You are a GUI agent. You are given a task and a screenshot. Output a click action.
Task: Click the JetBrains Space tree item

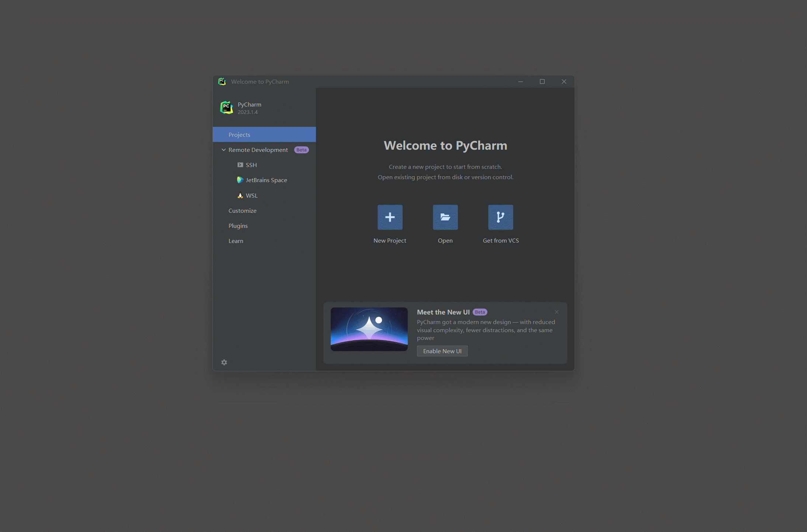267,180
